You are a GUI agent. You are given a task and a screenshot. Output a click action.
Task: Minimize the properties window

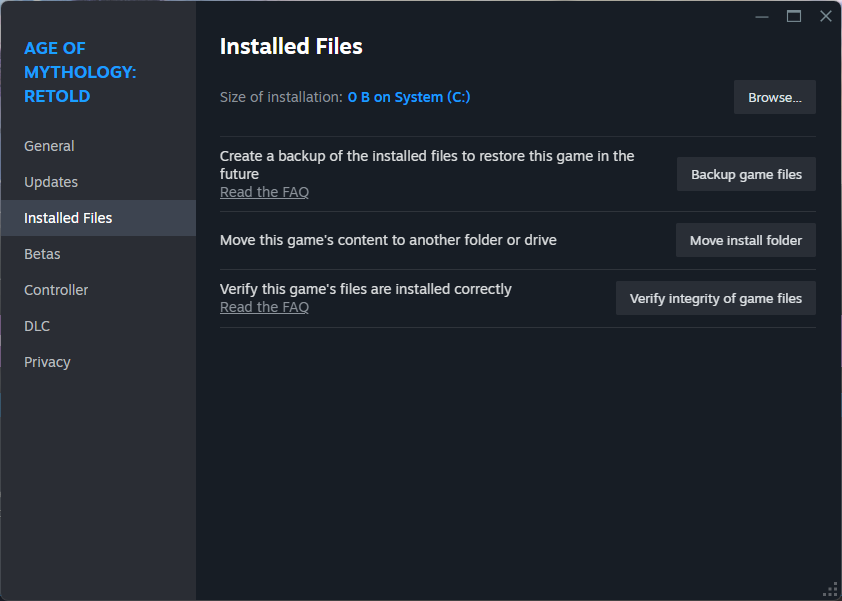click(x=761, y=17)
